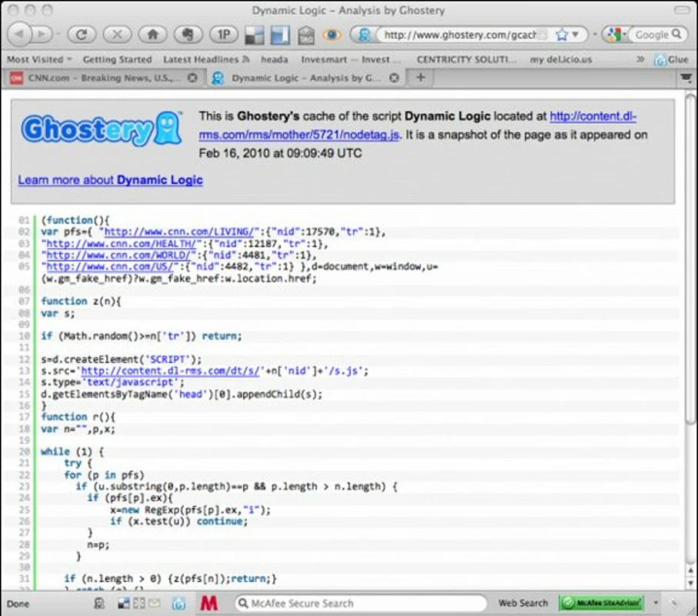This screenshot has width=698, height=616.
Task: Open the my del.icio.us bookmark
Action: coord(560,59)
